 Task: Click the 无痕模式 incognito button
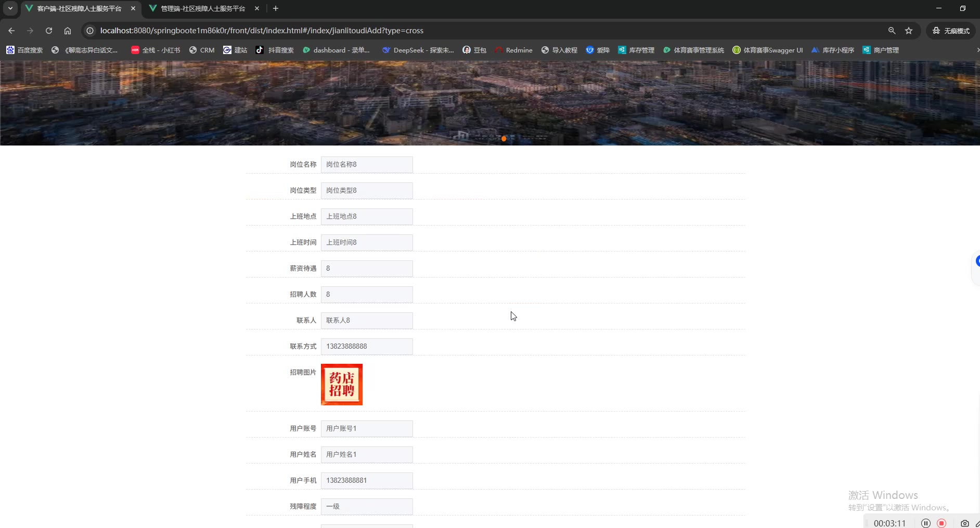[951, 31]
